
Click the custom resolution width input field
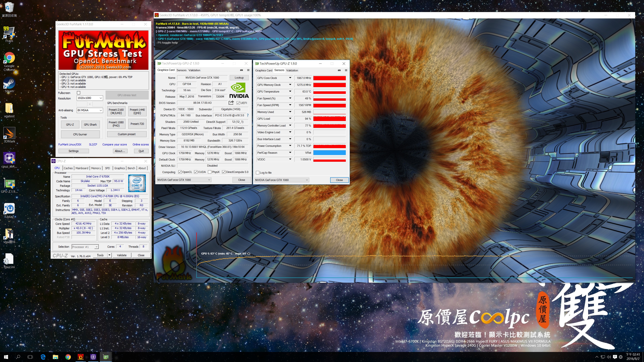coord(82,104)
